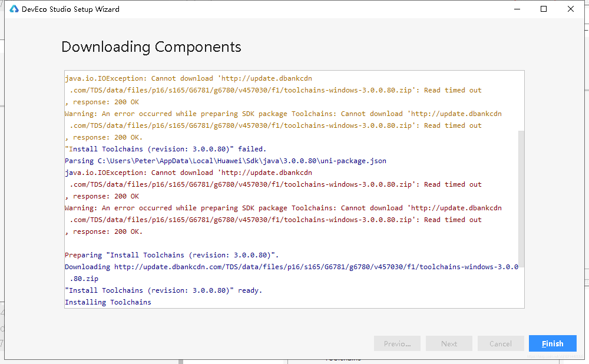
Task: Click the 'Install Toolchains ... failed.' line
Action: (166, 149)
